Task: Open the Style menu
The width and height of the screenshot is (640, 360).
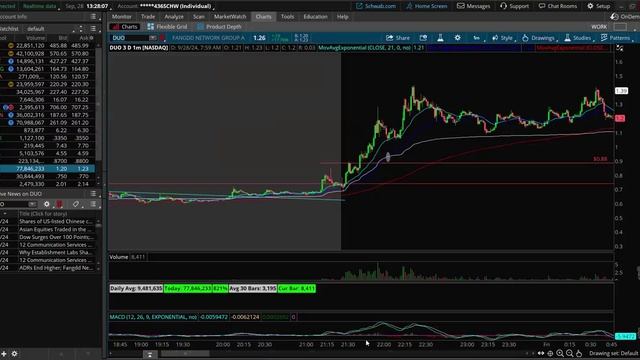Action: (x=502, y=38)
